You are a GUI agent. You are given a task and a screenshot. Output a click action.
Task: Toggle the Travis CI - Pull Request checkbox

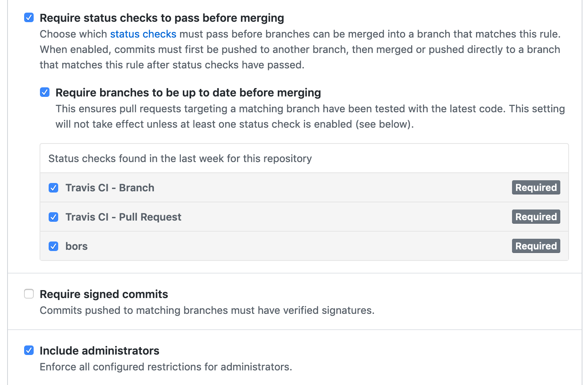(53, 217)
